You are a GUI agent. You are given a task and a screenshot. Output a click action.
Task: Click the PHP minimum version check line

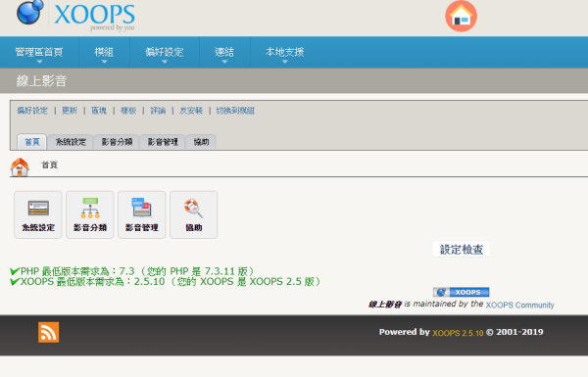(133, 271)
